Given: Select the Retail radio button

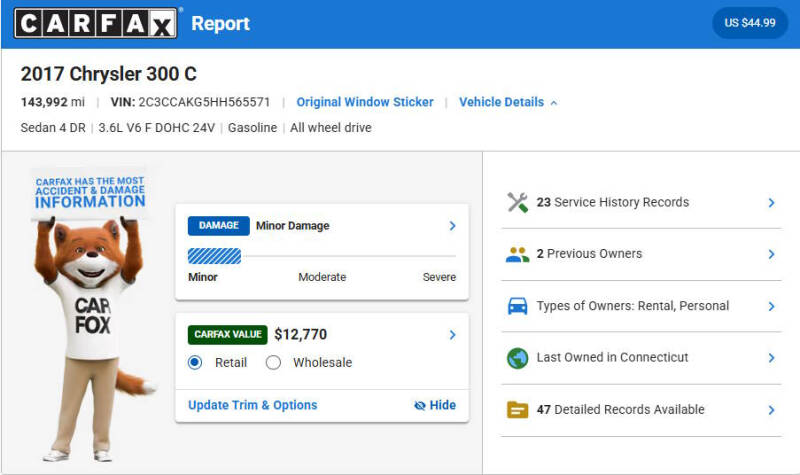Looking at the screenshot, I should pyautogui.click(x=195, y=363).
